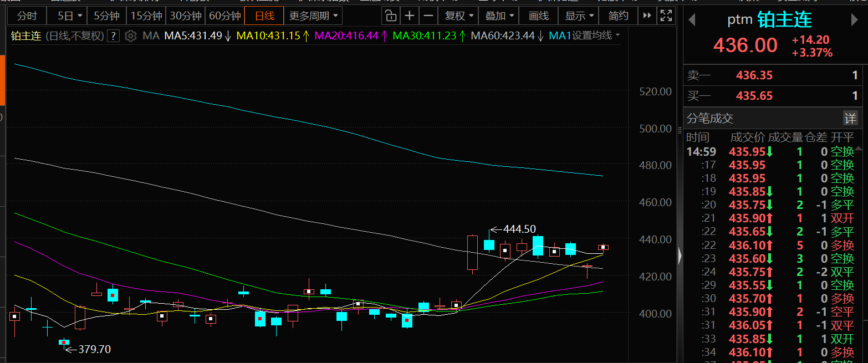Screen dimensions: 868x363
Task: Switch to 简约 simple mode
Action: pyautogui.click(x=618, y=16)
